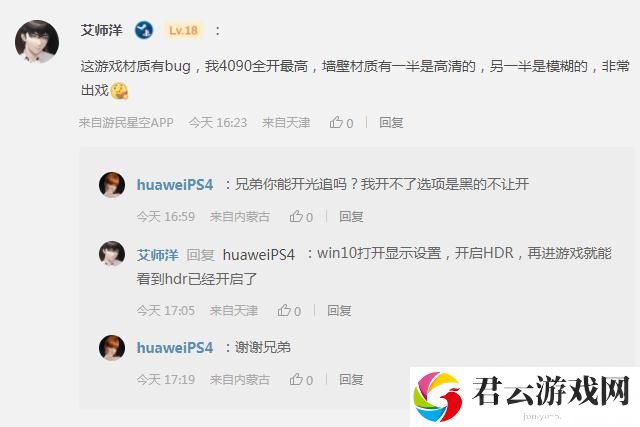Click 艾师洋's large profile avatar
Screen dimensions: 640x427
pos(37,42)
